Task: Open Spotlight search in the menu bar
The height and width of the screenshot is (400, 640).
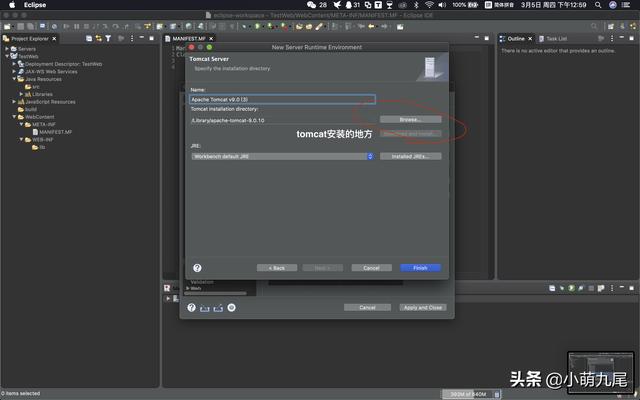Action: pos(598,5)
